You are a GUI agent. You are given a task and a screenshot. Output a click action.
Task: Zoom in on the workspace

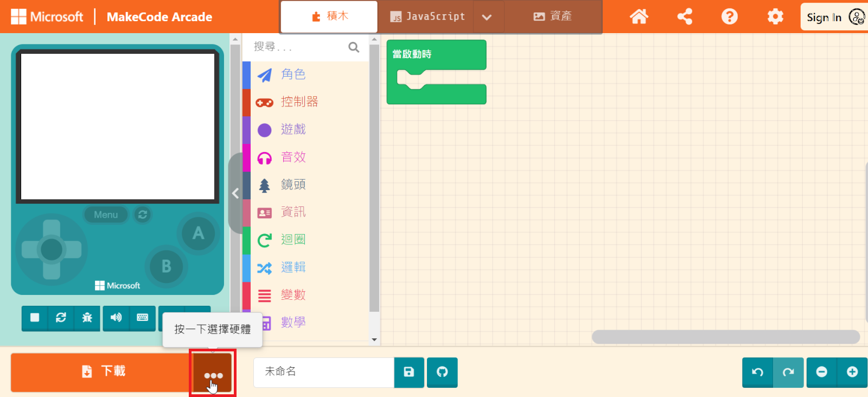tap(852, 372)
